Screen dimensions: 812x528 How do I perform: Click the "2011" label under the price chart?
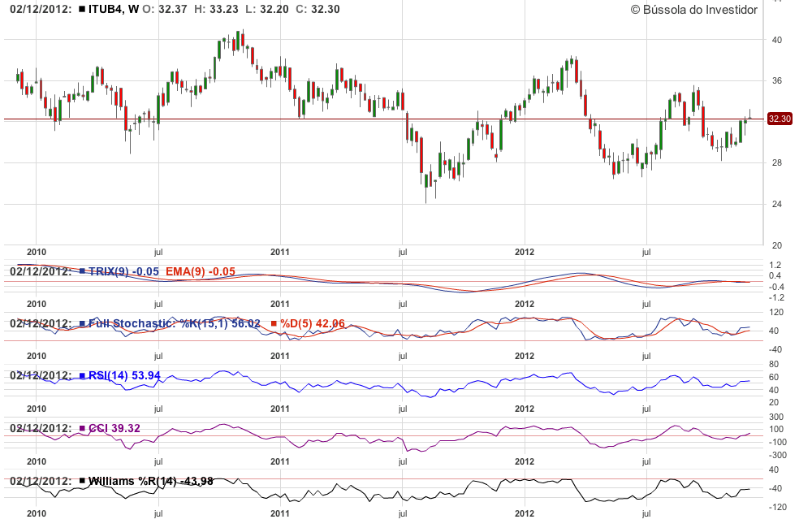(280, 252)
